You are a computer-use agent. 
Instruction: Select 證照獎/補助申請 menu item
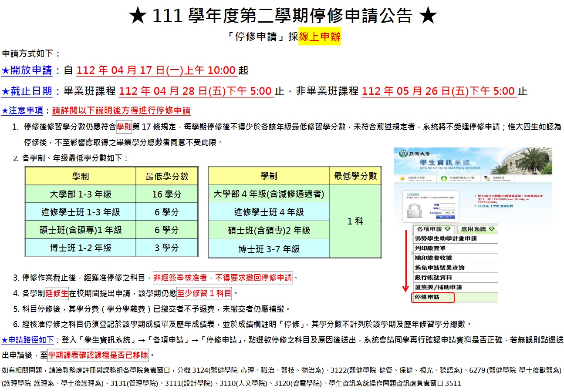click(x=455, y=288)
